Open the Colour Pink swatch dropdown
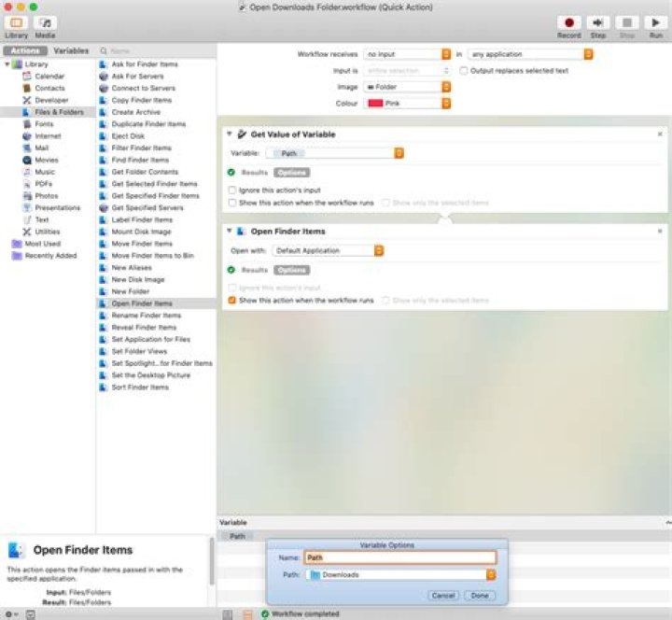Screen dimensions: 672x620 coord(407,104)
